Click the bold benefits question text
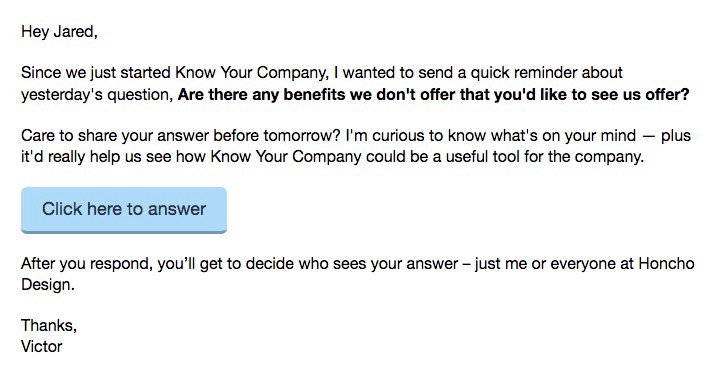Image resolution: width=724 pixels, height=382 pixels. [434, 95]
